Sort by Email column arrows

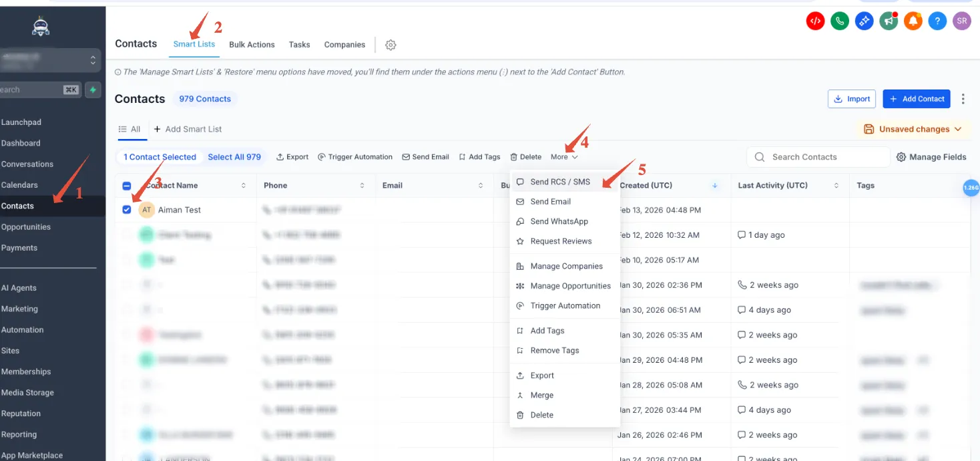pyautogui.click(x=481, y=186)
